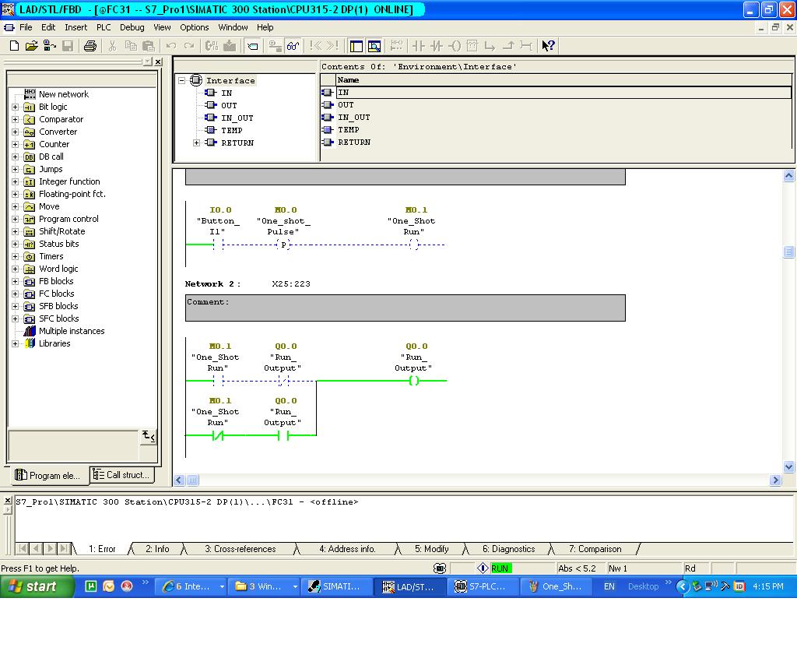Insert a normally open contact from the toolbar
797x672 pixels.
pos(418,45)
